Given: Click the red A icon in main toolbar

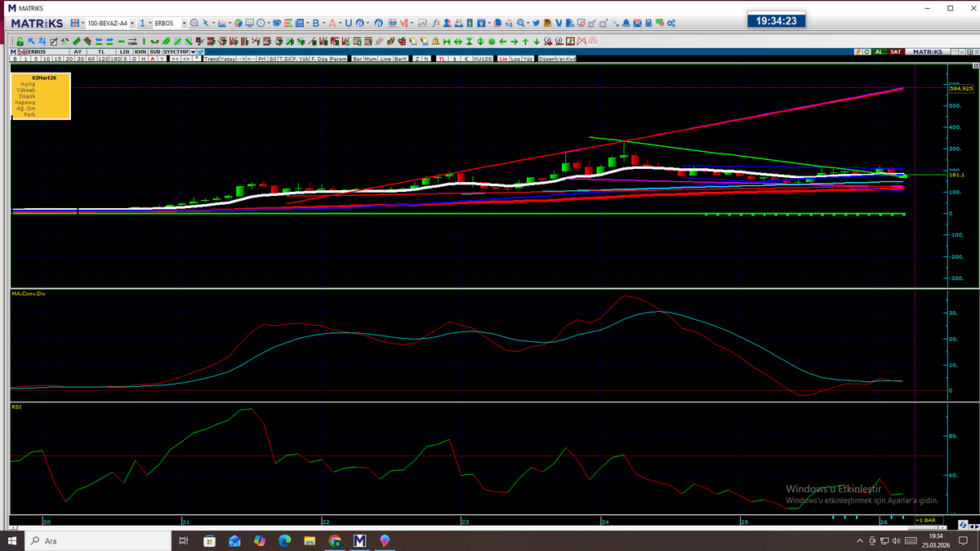Looking at the screenshot, I should coord(332,23).
